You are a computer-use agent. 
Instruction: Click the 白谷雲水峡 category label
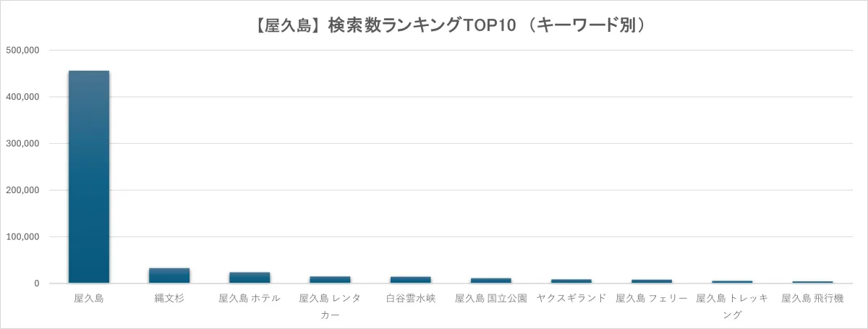410,299
